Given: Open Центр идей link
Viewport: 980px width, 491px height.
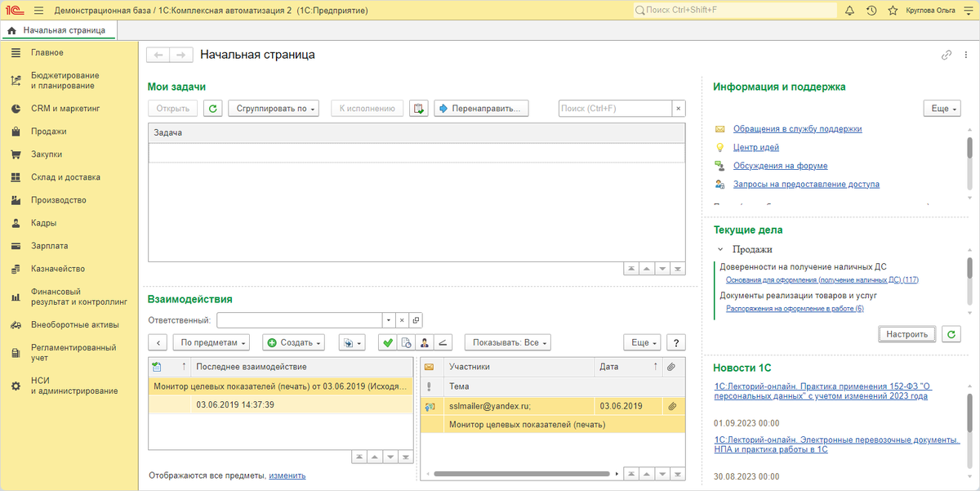Looking at the screenshot, I should [755, 147].
